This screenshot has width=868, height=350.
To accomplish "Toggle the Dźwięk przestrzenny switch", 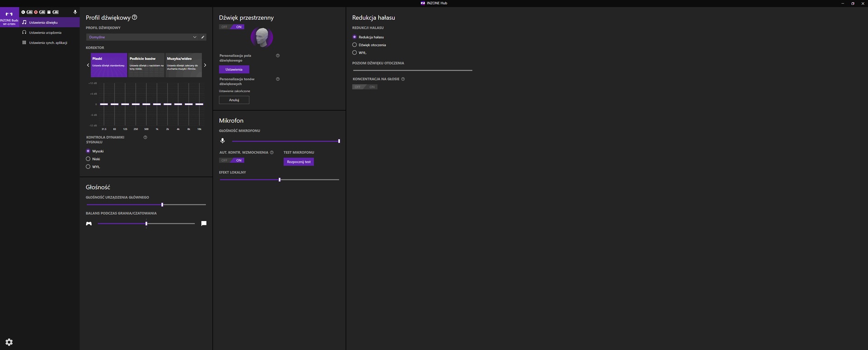I will click(231, 27).
